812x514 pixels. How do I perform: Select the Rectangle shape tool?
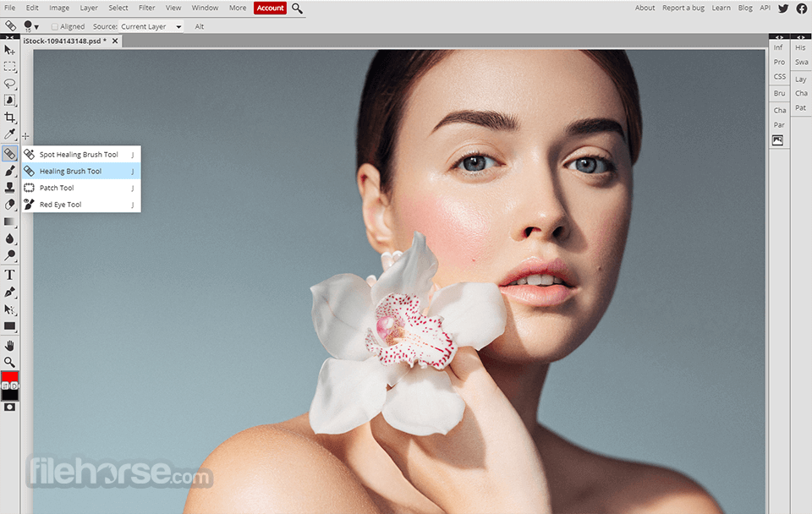coord(9,326)
